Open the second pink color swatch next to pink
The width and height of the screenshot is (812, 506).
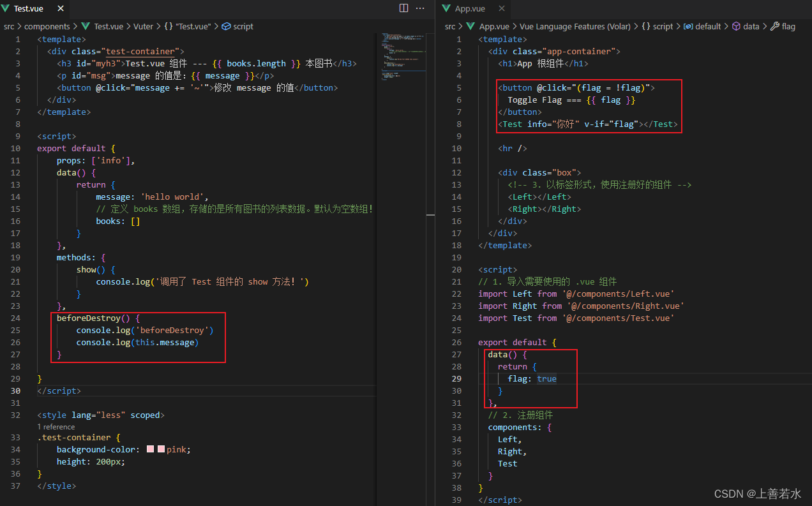pyautogui.click(x=161, y=449)
